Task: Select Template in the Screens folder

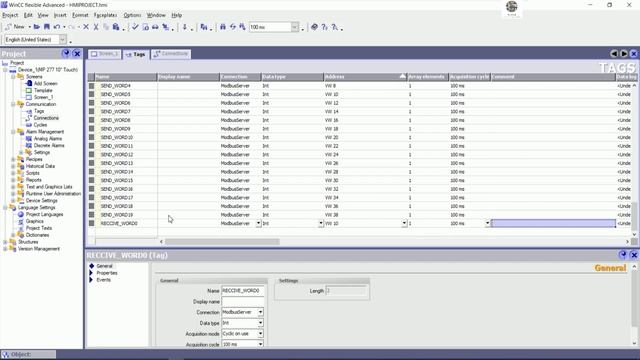Action: [x=43, y=90]
